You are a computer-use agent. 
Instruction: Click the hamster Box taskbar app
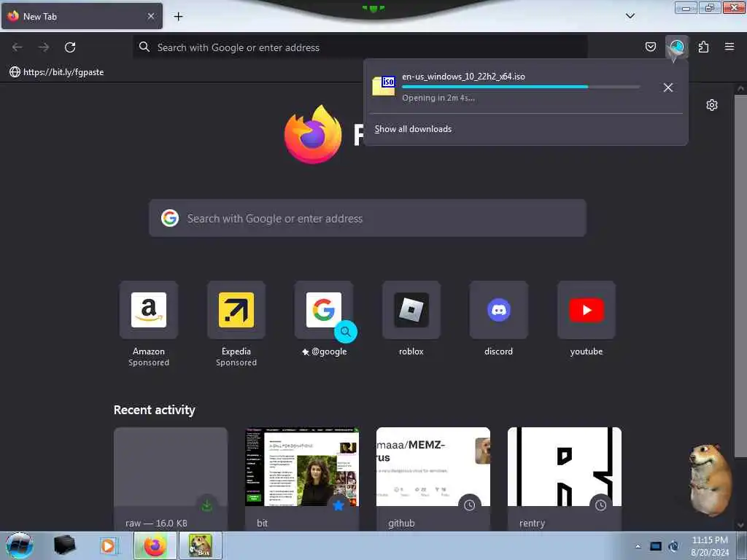tap(201, 545)
